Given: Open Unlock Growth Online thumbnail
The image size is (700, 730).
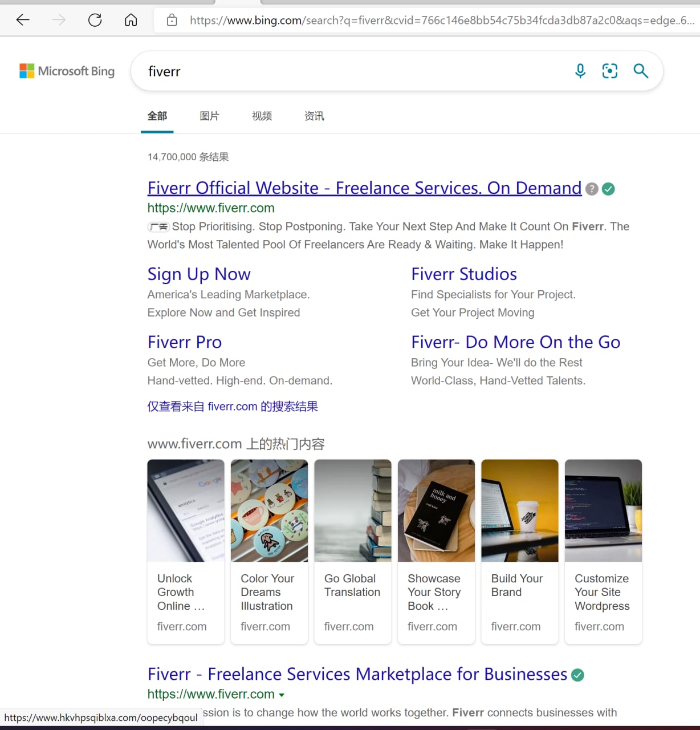Looking at the screenshot, I should tap(186, 510).
